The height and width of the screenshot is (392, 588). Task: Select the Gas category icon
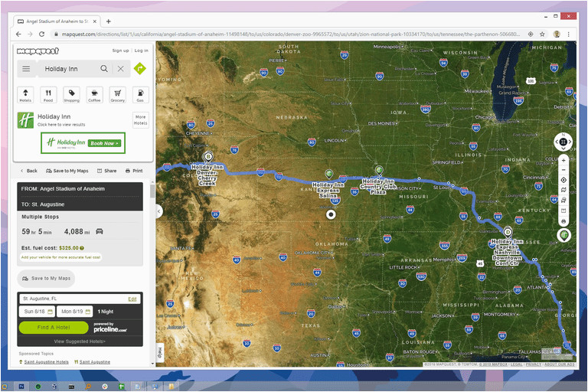[140, 95]
